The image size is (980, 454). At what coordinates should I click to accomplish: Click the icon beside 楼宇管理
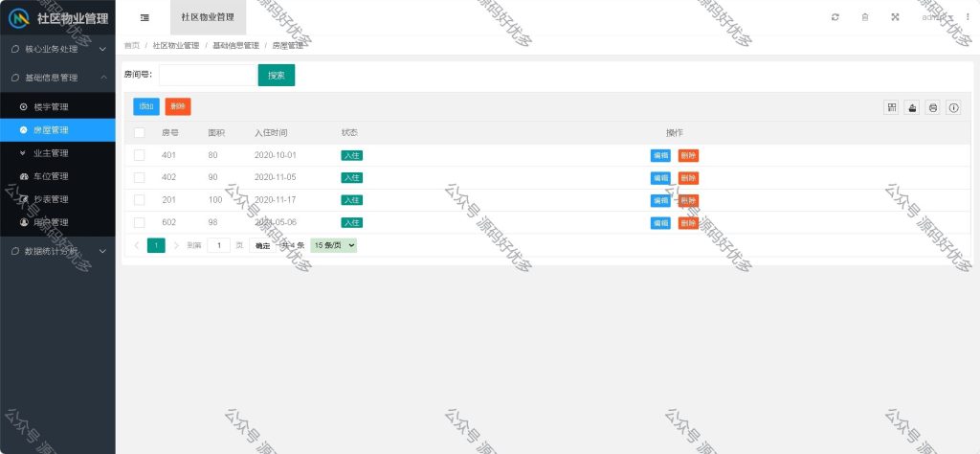24,107
